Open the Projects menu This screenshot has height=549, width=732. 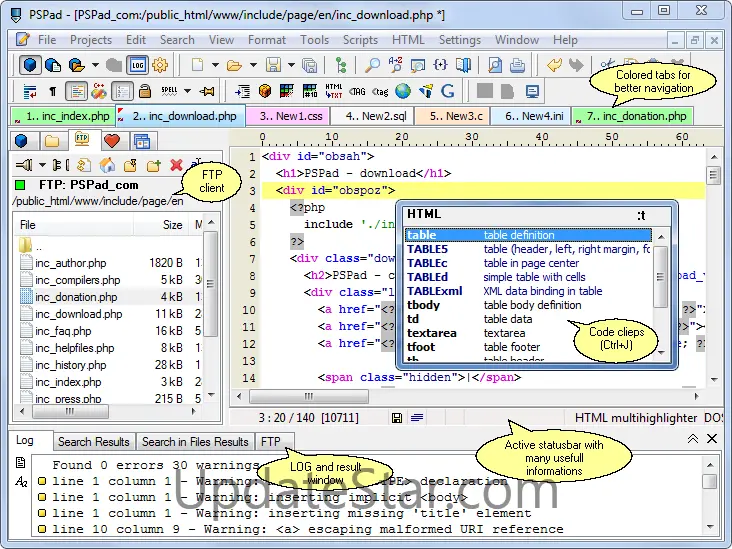click(x=91, y=40)
